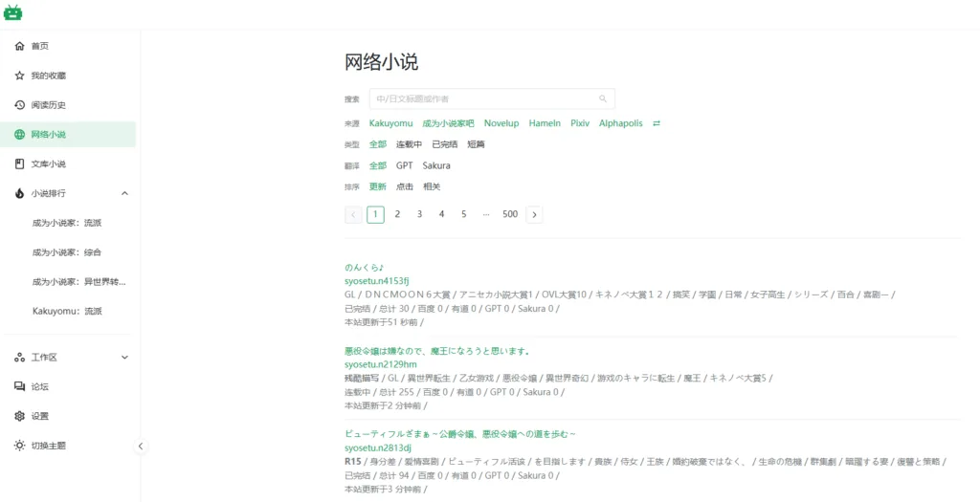Select Kakuyomu: 流派 ranking item
The height and width of the screenshot is (502, 980).
pos(67,312)
